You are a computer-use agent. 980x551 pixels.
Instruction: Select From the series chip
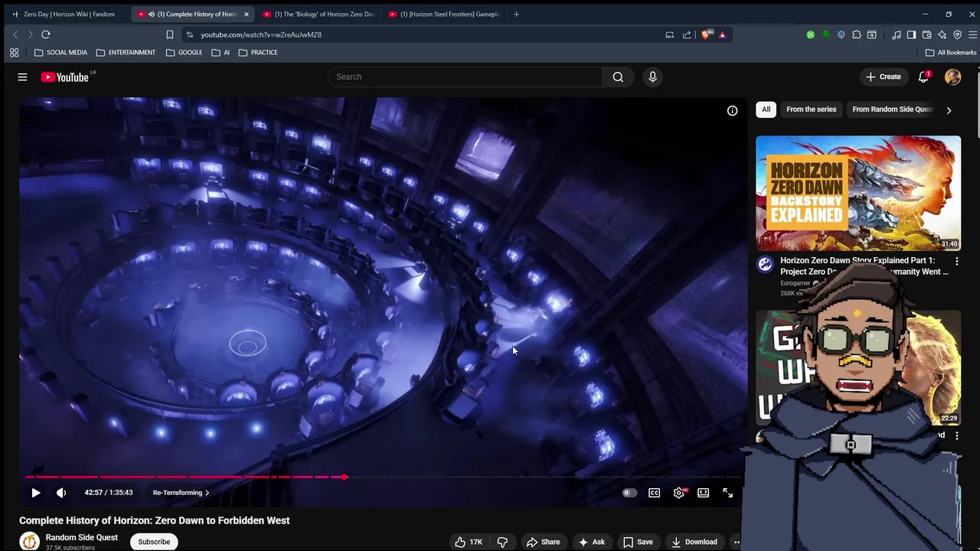(812, 109)
